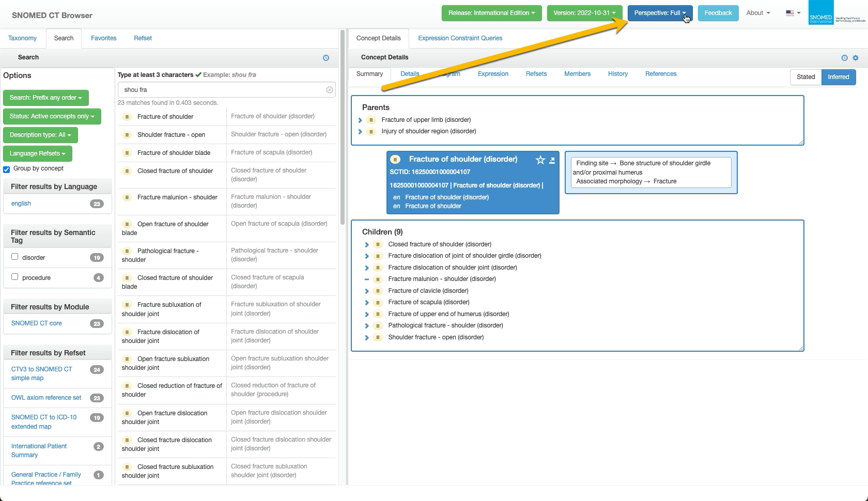Click the icon next to Shoulder fracture - open child

378,337
